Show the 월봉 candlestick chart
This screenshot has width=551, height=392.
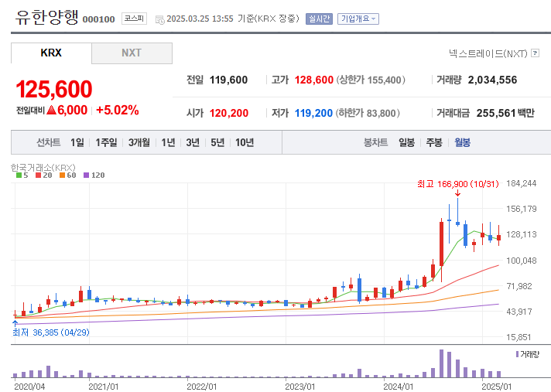coord(462,142)
